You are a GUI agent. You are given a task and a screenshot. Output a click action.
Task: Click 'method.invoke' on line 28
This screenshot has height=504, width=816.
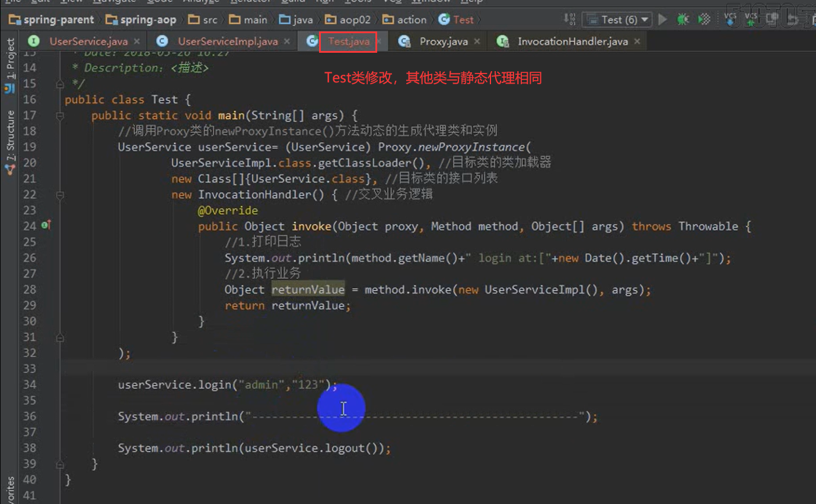[x=408, y=289]
